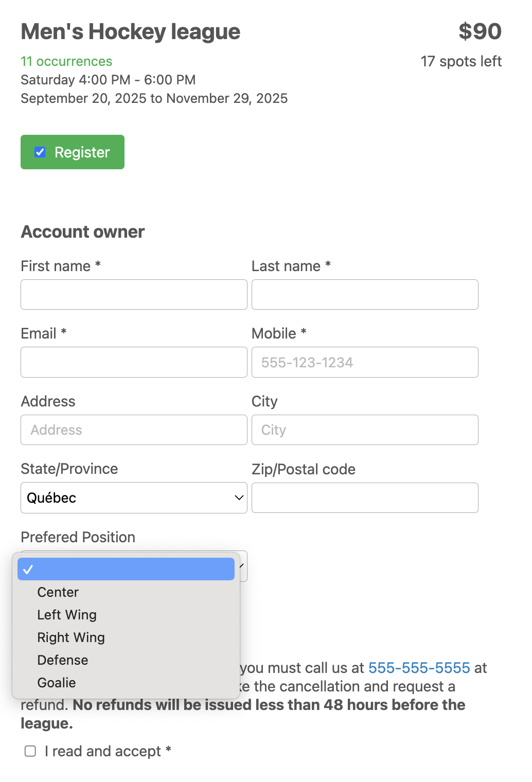532x782 pixels.
Task: Click the 'Prefered Position' label
Action: [78, 537]
